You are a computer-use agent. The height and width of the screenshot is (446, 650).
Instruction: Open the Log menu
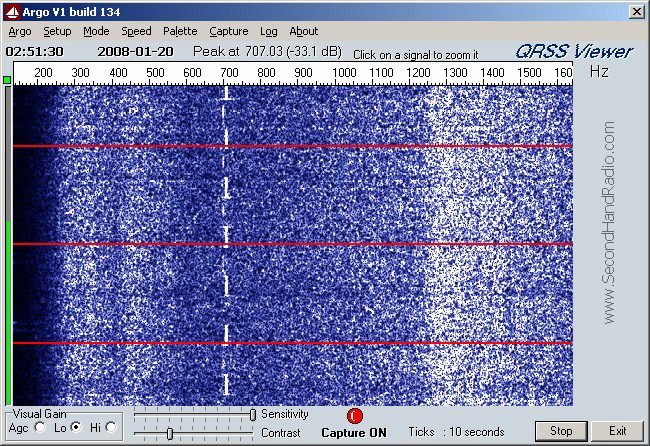point(269,32)
